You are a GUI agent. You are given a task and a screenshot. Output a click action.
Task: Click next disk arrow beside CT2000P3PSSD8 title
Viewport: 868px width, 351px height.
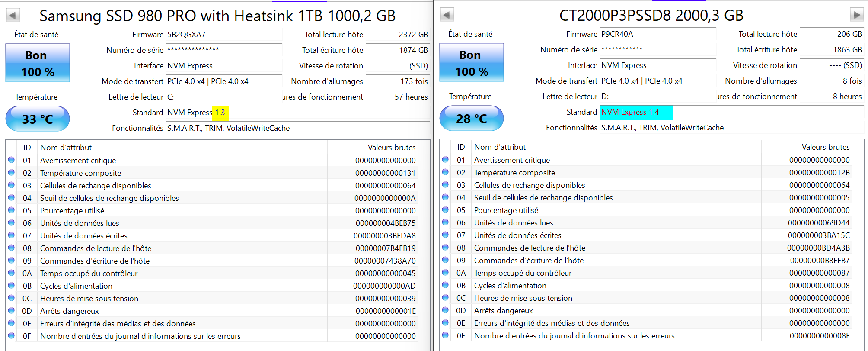[x=856, y=15]
